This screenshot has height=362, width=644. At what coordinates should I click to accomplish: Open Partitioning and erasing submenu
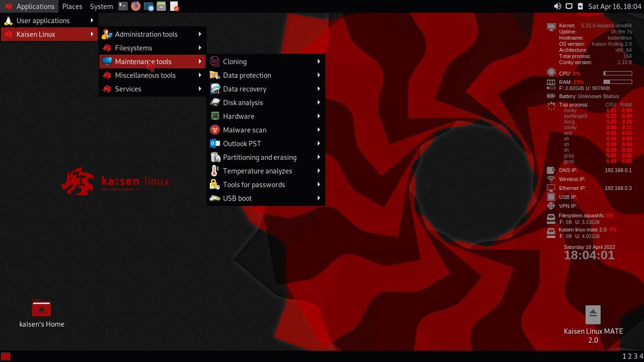click(x=266, y=157)
